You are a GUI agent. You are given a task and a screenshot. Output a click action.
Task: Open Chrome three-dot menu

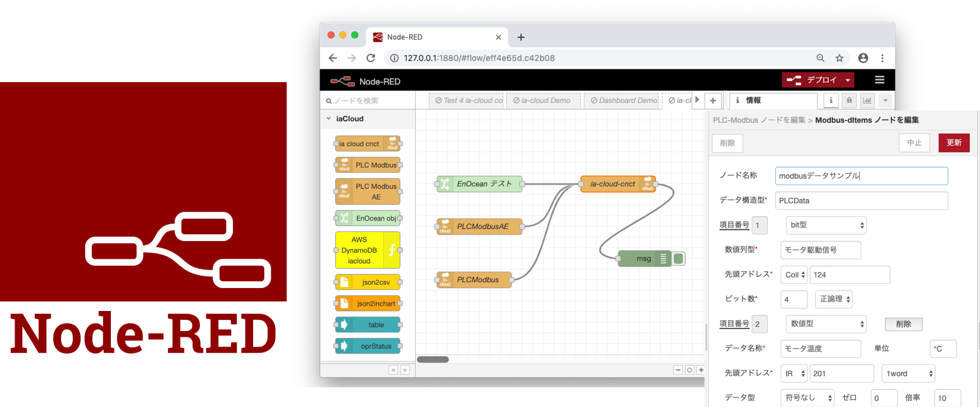click(x=882, y=58)
